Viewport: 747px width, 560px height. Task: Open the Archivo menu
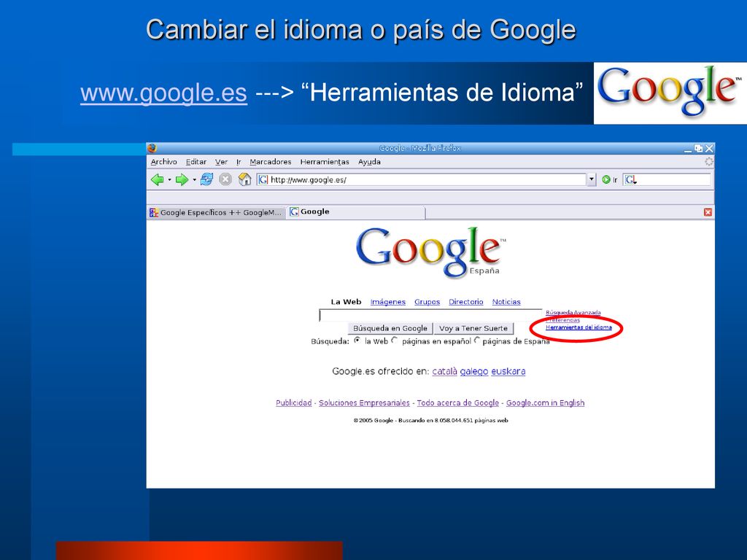click(164, 162)
